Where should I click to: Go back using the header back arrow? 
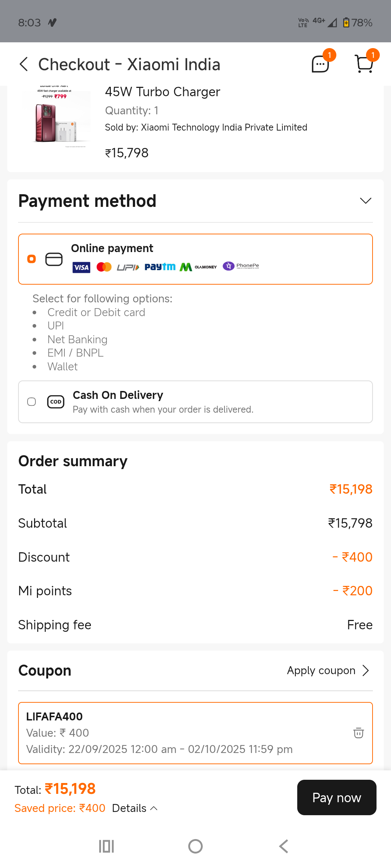[x=24, y=64]
